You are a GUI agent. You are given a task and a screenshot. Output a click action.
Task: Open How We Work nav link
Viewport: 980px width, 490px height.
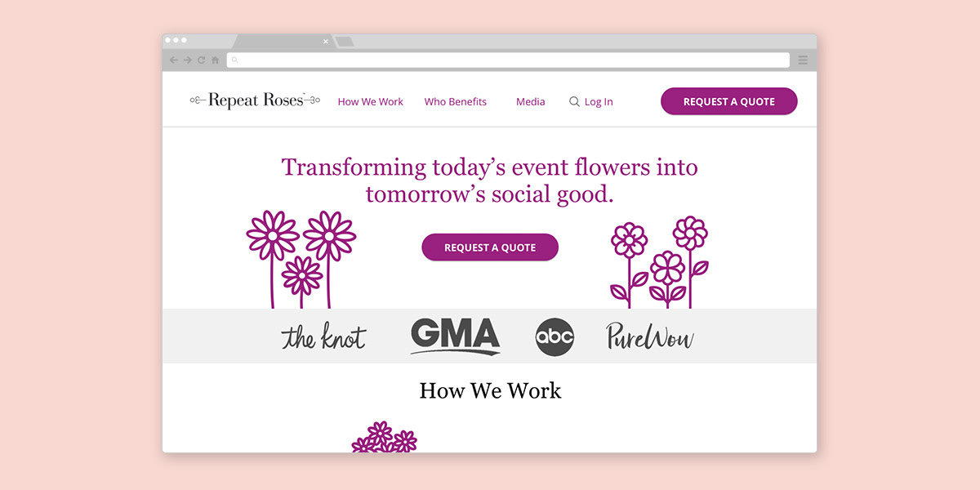pyautogui.click(x=371, y=102)
